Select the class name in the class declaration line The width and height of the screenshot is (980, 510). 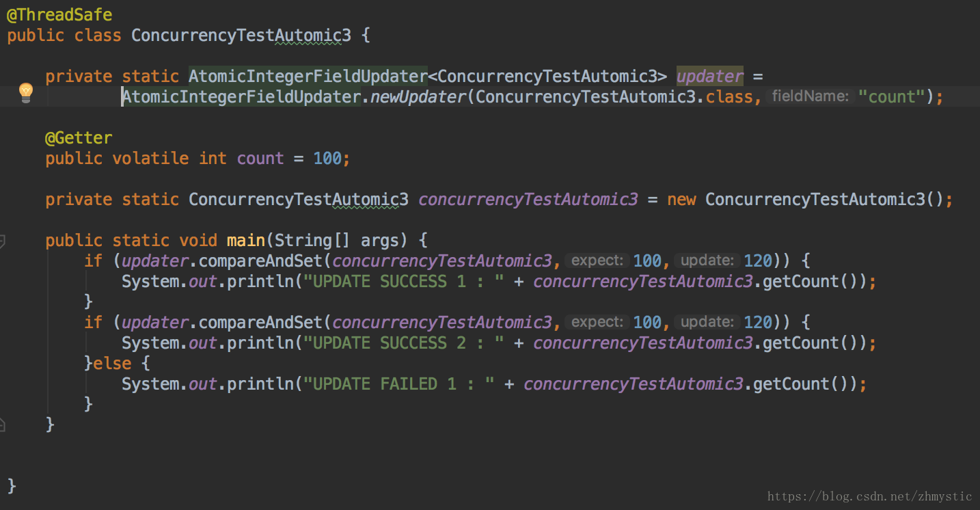[241, 35]
